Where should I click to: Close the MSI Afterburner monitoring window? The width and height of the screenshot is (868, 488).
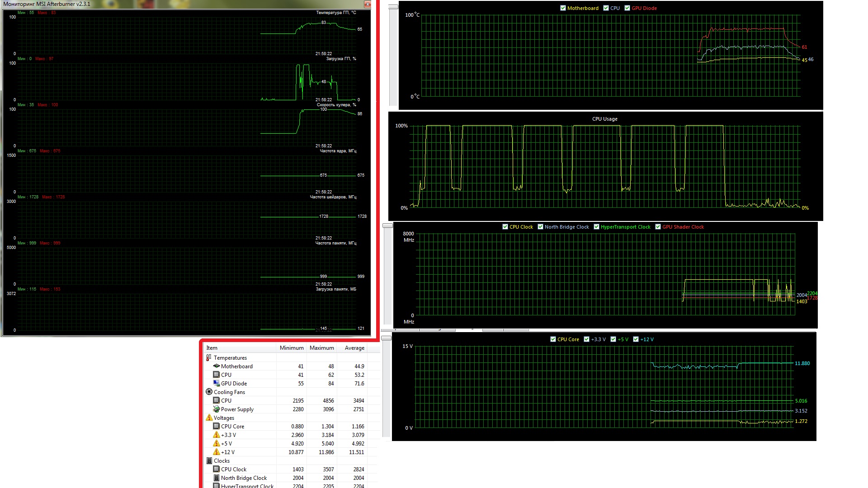point(368,4)
